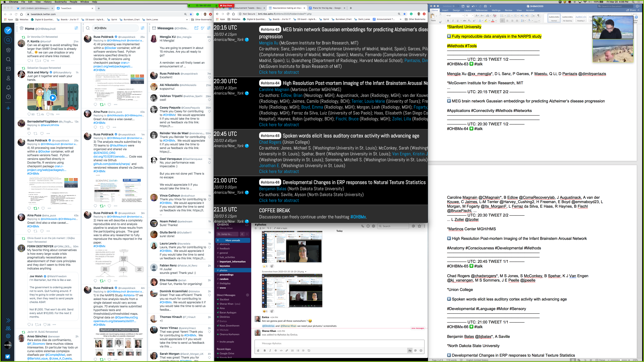
Task: Add emoji reaction under first Slack screenshot
Action: [272, 266]
